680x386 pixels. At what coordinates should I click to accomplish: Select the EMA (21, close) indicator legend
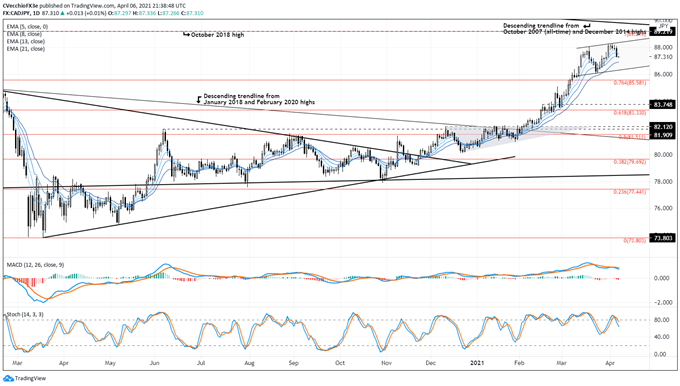tap(26, 49)
